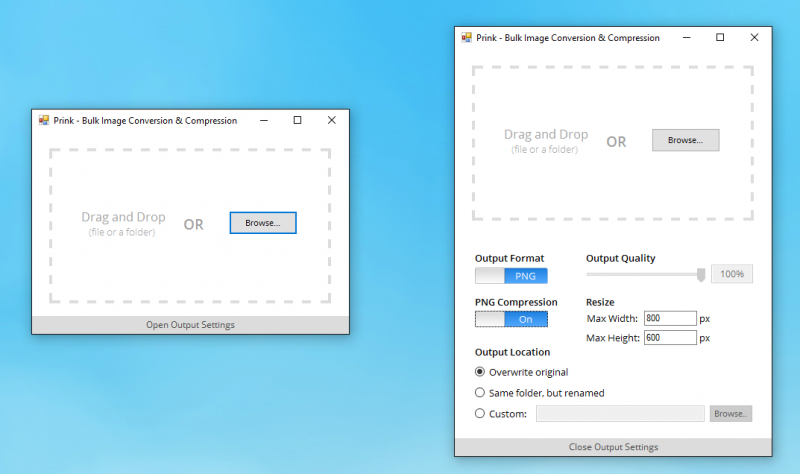Click the Max Width: label
The height and width of the screenshot is (474, 800).
[612, 318]
